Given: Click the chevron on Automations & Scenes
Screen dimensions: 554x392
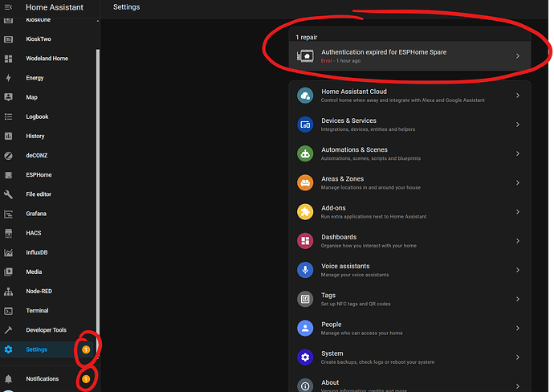Looking at the screenshot, I should coord(518,153).
